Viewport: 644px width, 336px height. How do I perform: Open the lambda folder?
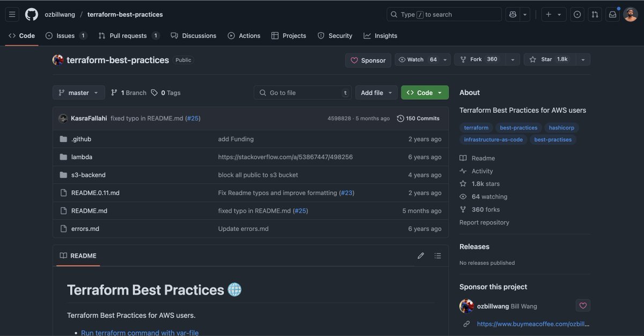point(82,157)
